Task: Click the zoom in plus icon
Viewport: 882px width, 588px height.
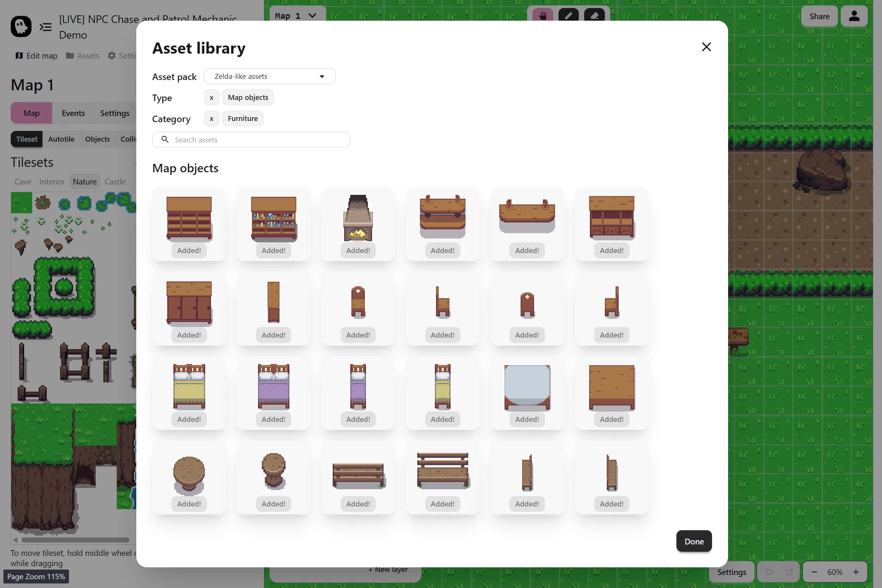Action: (x=856, y=572)
